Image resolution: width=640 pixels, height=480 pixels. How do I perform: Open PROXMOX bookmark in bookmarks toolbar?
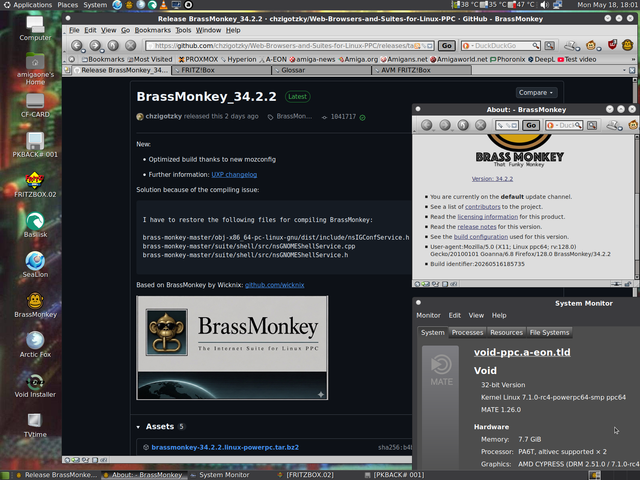pyautogui.click(x=198, y=60)
